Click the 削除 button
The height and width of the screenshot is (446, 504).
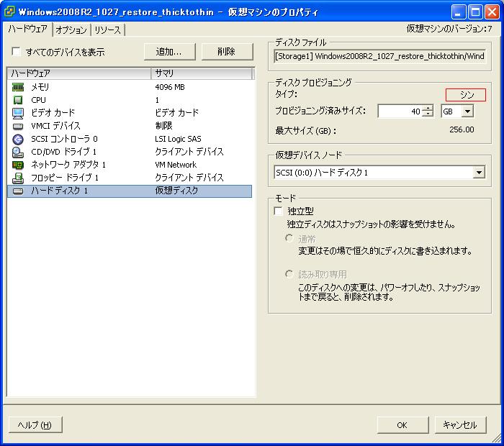pos(227,51)
